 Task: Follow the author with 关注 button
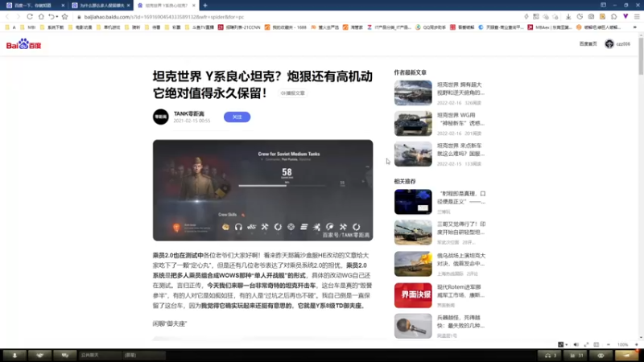(x=237, y=117)
